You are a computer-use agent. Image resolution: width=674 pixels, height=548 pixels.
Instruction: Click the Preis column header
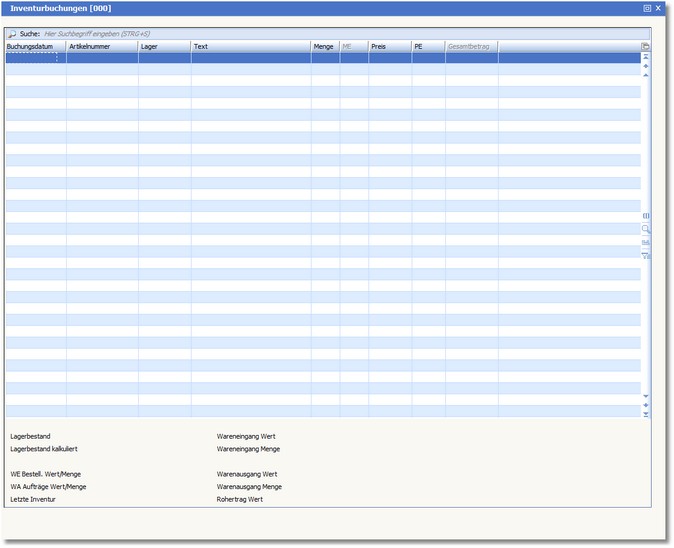390,46
